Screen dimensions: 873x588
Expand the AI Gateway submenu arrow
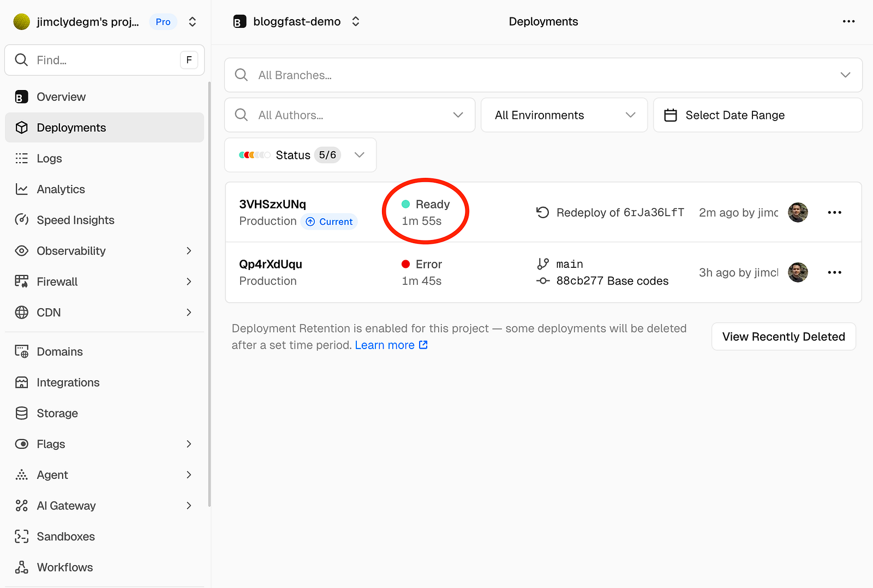coord(189,506)
